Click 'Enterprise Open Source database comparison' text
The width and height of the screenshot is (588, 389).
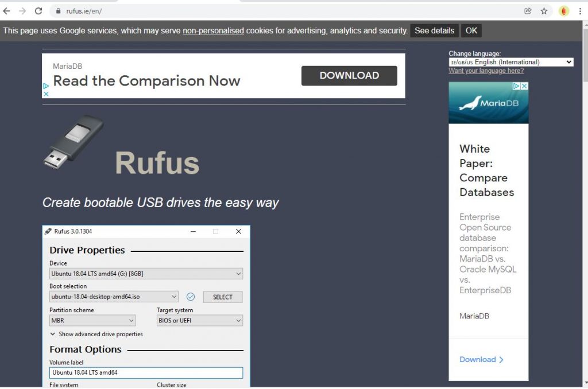click(x=488, y=254)
